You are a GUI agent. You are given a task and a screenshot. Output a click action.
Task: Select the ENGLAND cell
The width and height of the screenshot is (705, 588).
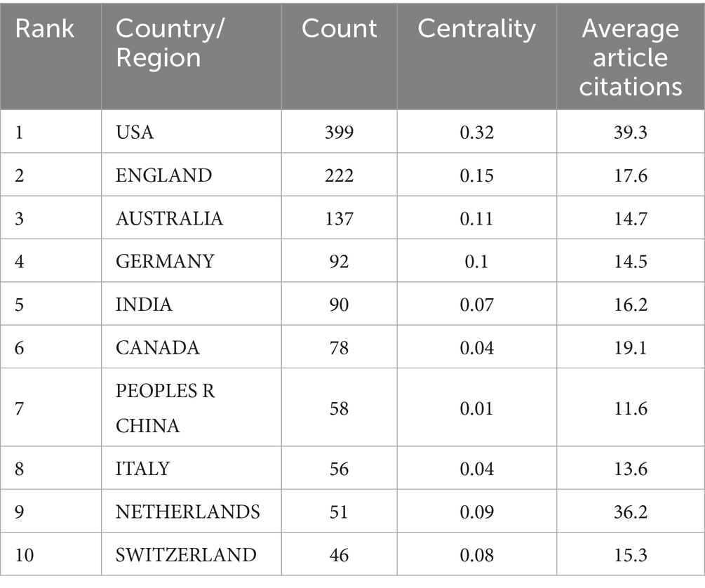(x=163, y=175)
